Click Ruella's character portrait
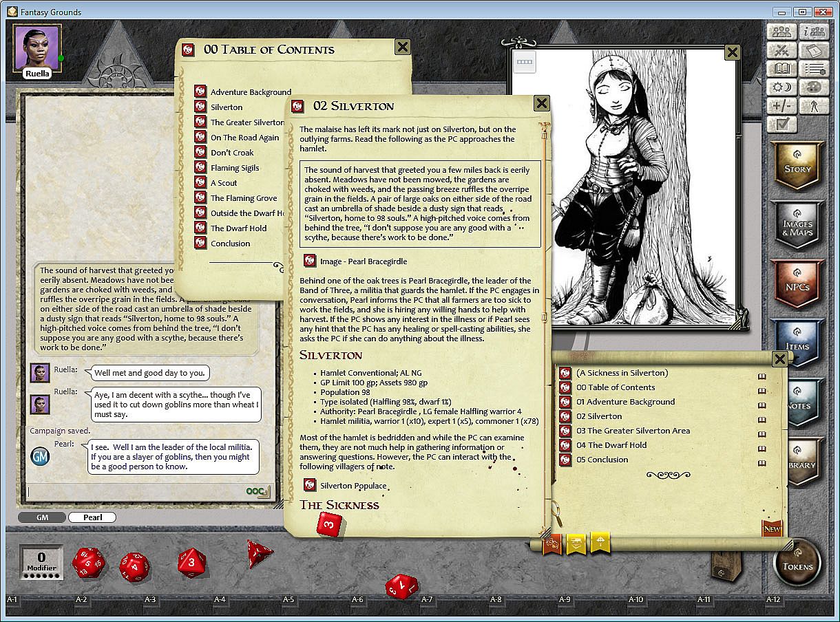Viewport: 840px width, 622px height. coord(37,47)
